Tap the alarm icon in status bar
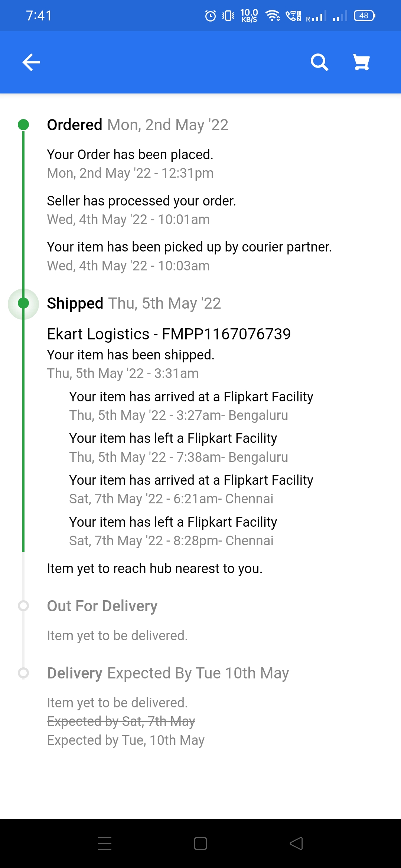 pos(211,16)
